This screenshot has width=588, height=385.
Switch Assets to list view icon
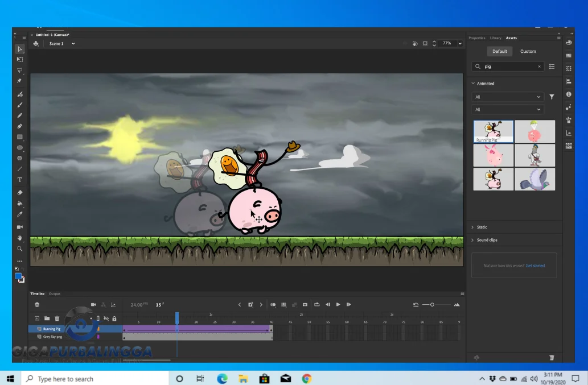(x=552, y=67)
